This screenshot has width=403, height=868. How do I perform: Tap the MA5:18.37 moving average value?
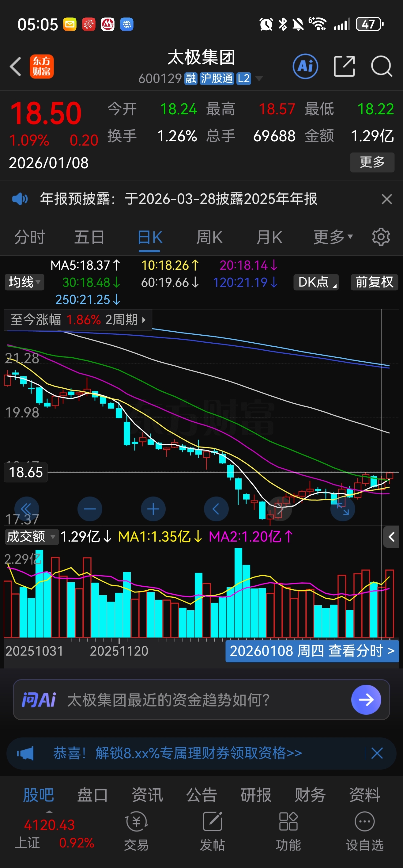(85, 265)
